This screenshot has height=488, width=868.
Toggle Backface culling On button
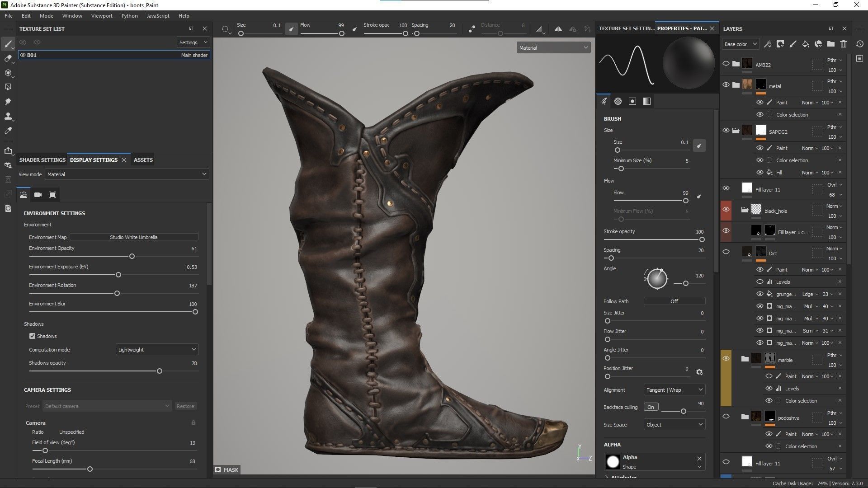[x=651, y=407]
